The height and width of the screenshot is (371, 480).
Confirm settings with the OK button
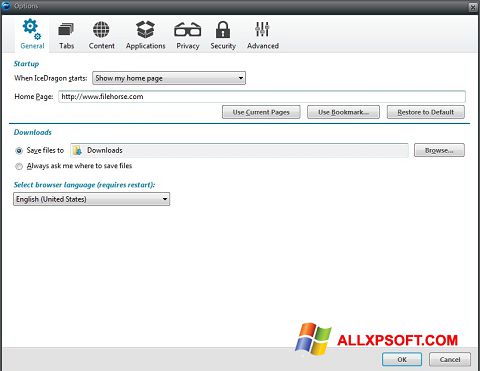(x=402, y=359)
